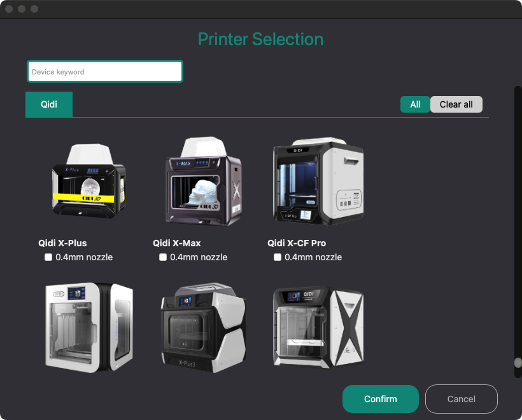
Task: Close the Printer Selection window
Action: (9, 9)
